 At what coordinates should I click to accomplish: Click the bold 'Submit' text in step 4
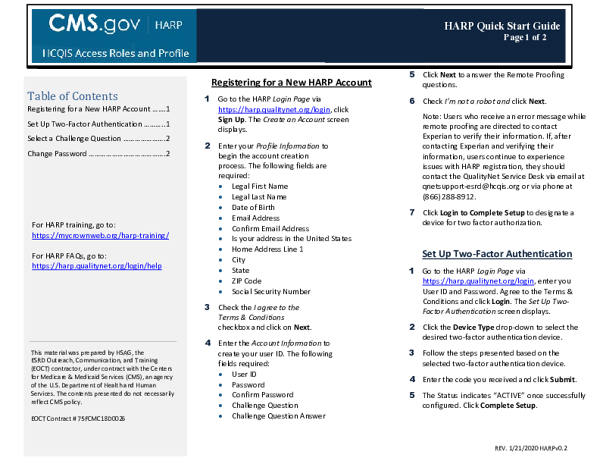(x=562, y=380)
